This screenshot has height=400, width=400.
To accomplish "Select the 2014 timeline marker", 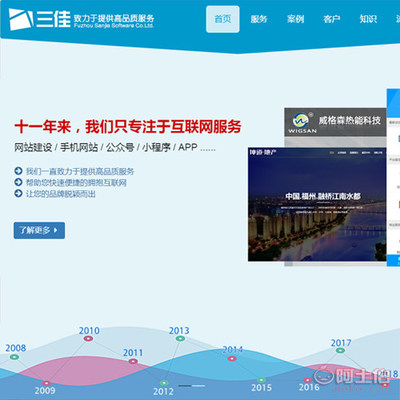I will tap(232, 358).
